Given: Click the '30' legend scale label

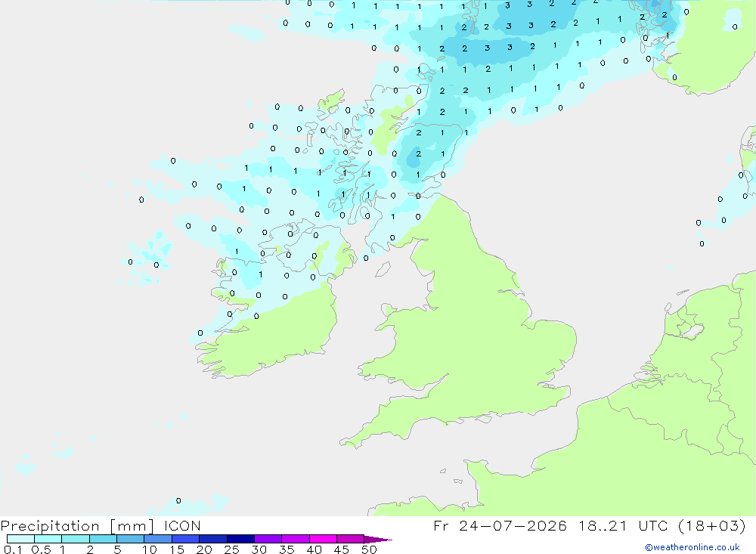Looking at the screenshot, I should 259,549.
